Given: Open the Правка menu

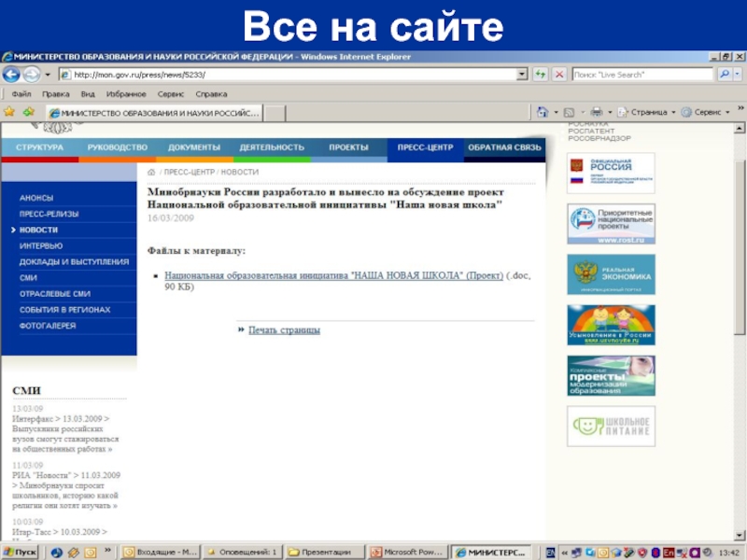Looking at the screenshot, I should coord(56,94).
